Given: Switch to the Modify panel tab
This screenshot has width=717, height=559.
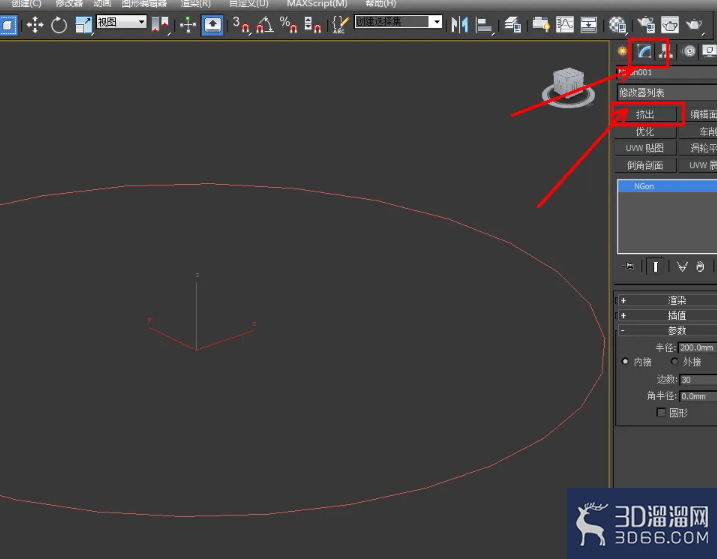Looking at the screenshot, I should point(644,51).
